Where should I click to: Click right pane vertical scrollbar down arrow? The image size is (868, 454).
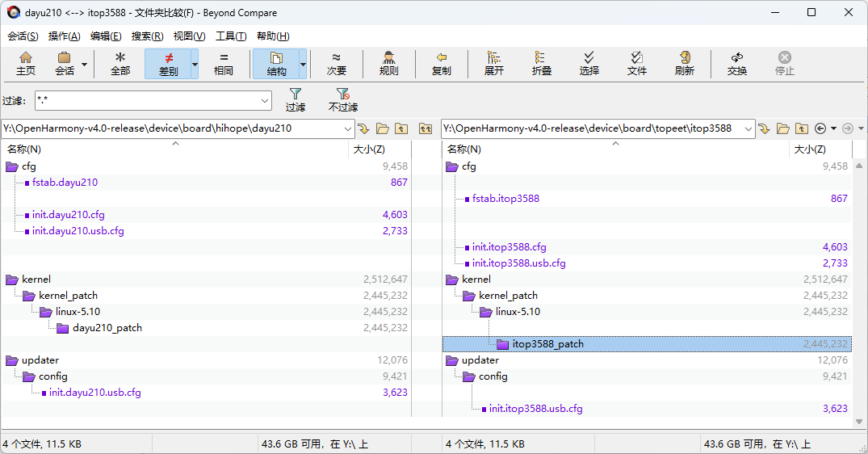(858, 422)
